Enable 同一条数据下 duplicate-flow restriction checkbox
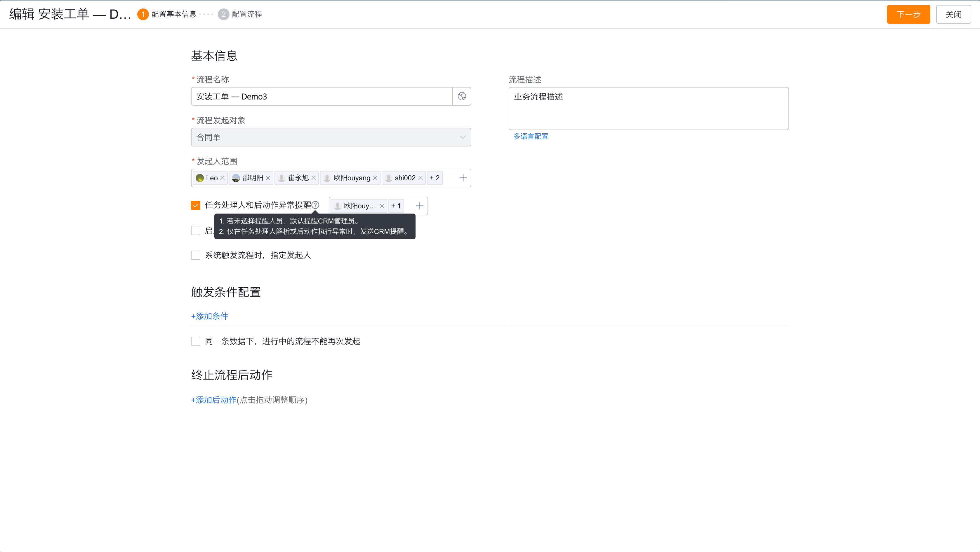 [196, 341]
